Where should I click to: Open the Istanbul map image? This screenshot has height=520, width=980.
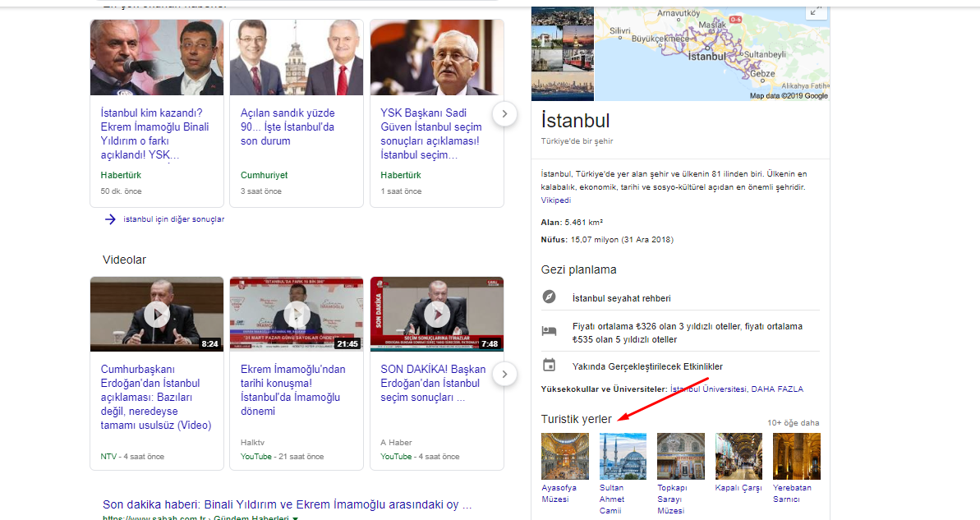(x=712, y=53)
